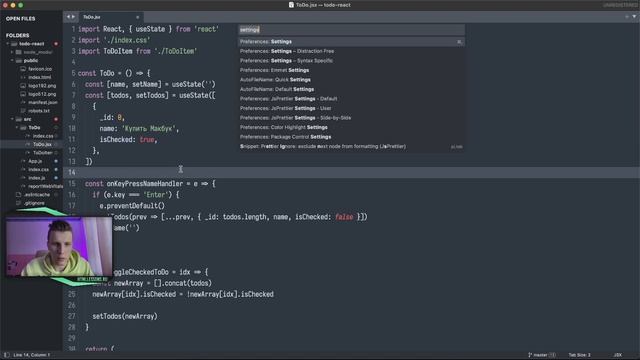Click the new tab plus button
Screen dimensions: 640x360
(627, 17)
